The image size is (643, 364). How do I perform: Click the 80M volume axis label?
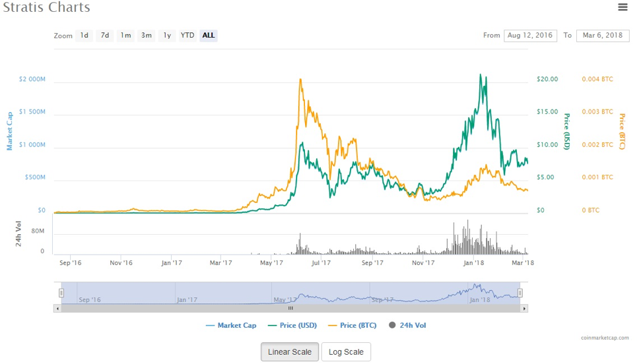click(38, 231)
